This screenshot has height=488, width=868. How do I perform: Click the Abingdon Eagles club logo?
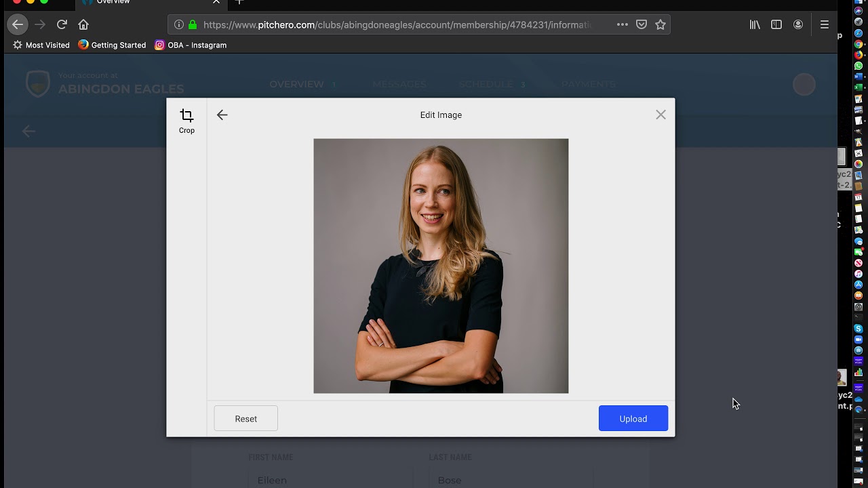(x=38, y=84)
